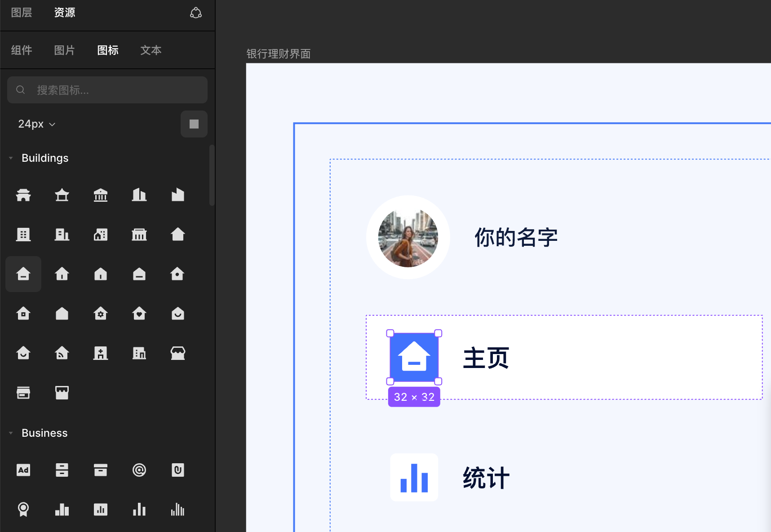Select the solid three-bar chart icon
The image size is (771, 532).
(x=62, y=510)
